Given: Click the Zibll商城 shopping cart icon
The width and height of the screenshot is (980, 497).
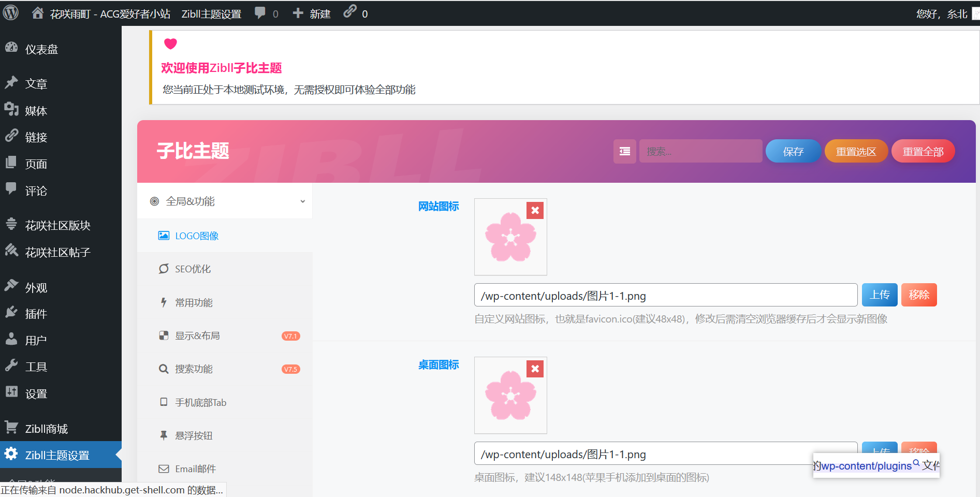Looking at the screenshot, I should pos(11,427).
